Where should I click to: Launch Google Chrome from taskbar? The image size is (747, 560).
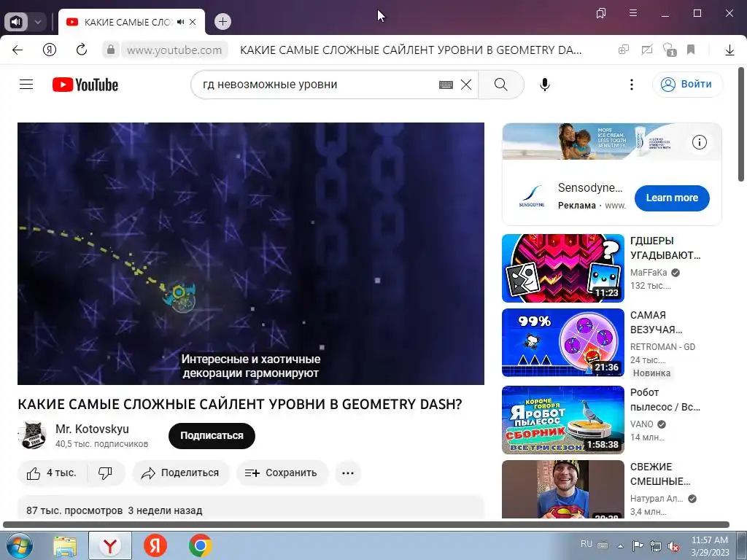click(200, 545)
